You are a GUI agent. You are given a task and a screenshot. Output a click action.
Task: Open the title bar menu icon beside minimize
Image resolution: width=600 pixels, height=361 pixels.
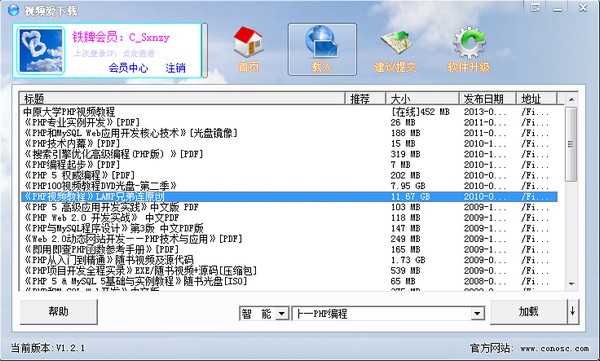click(536, 8)
